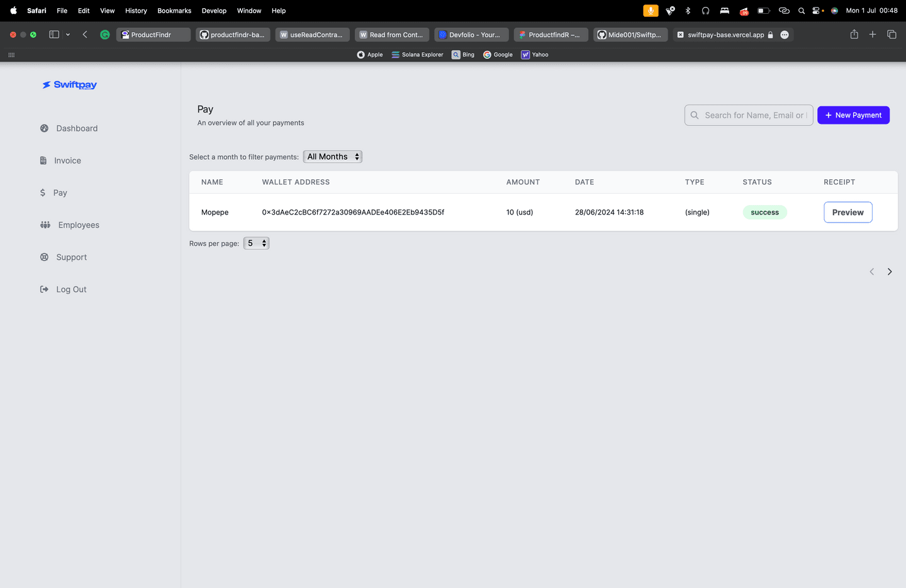Click the Bluetooth icon in menu bar
Image resolution: width=906 pixels, height=588 pixels.
(688, 11)
